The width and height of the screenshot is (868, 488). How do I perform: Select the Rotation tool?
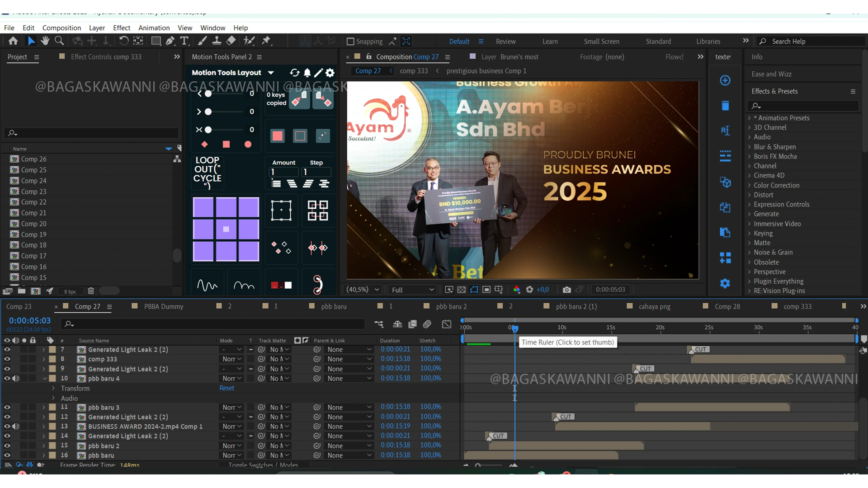123,41
